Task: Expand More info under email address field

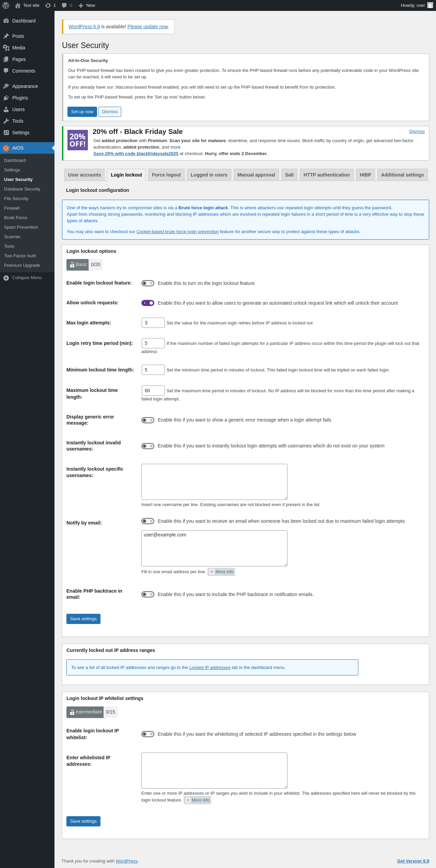Action: coord(221,572)
